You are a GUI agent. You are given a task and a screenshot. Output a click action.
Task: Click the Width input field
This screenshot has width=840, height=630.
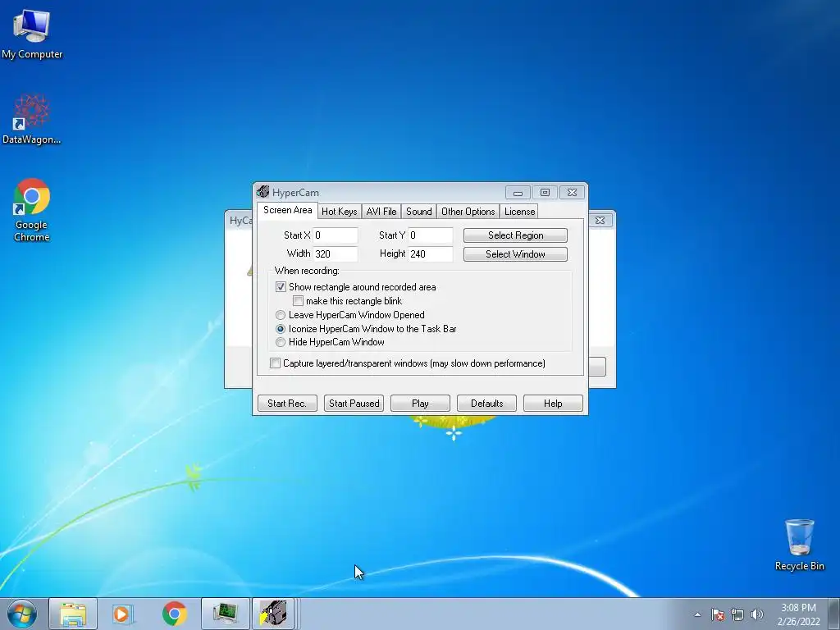pyautogui.click(x=336, y=254)
